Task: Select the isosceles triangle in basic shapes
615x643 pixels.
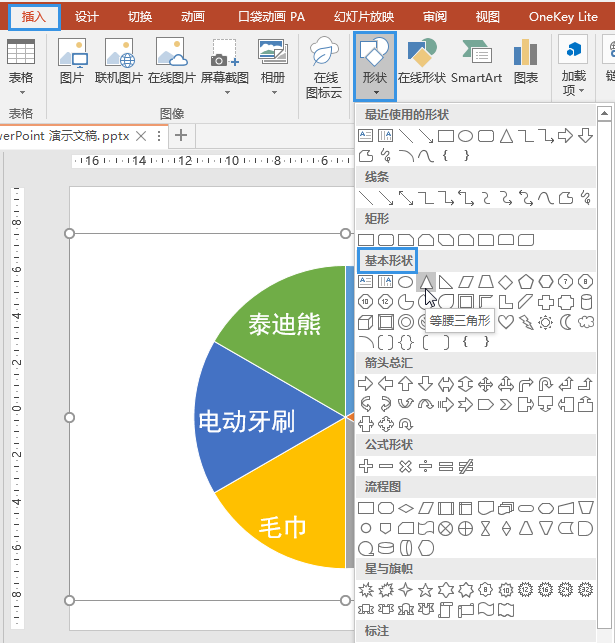Action: coord(426,282)
